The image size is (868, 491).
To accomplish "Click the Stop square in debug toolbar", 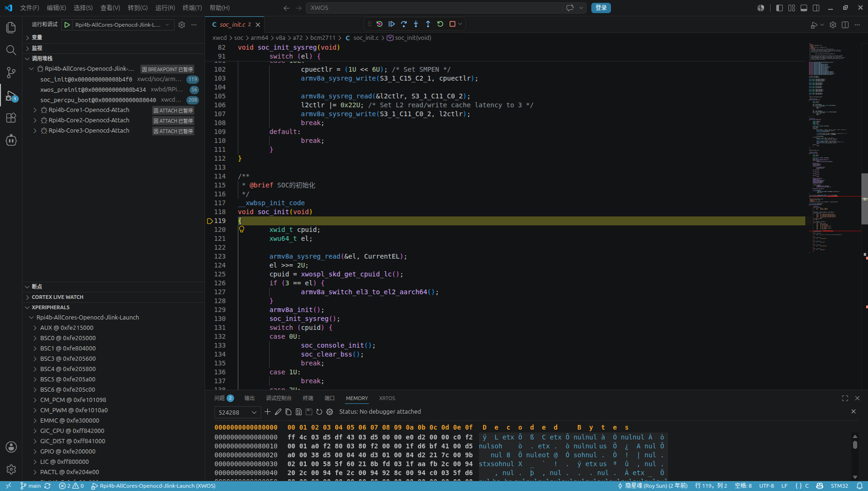I will point(452,24).
